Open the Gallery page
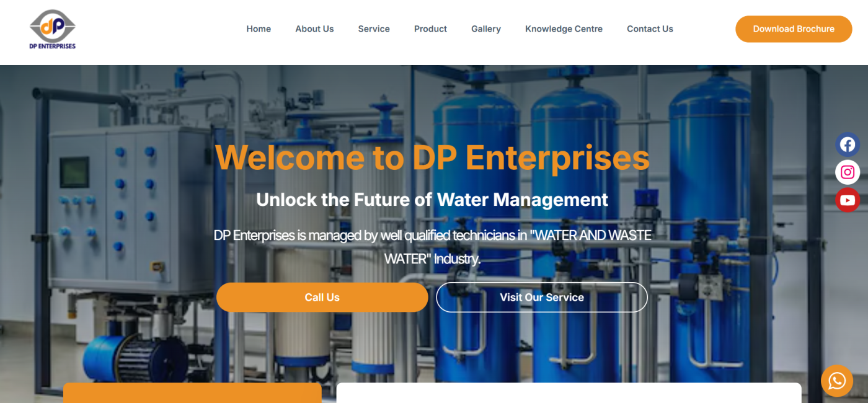 (486, 29)
